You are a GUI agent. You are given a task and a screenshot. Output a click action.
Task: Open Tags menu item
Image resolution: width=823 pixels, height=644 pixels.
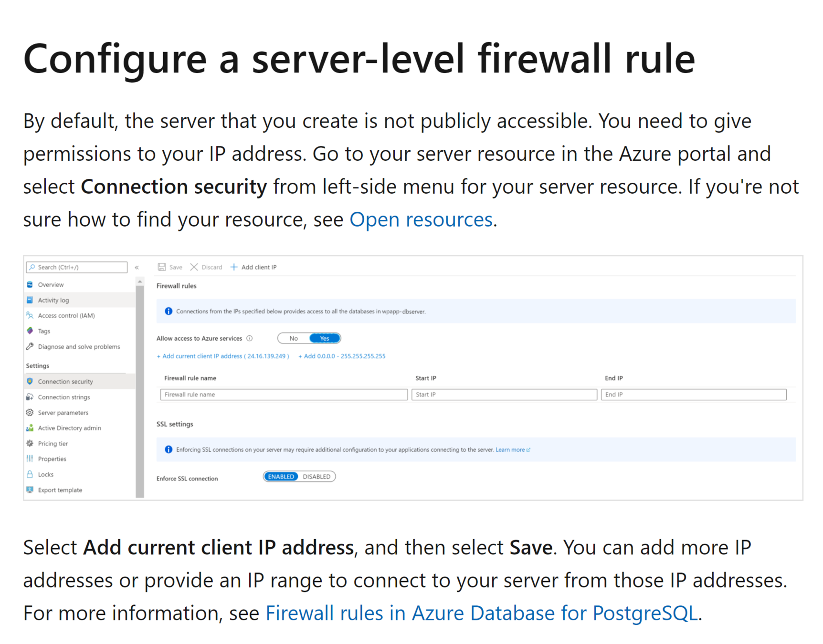80,331
